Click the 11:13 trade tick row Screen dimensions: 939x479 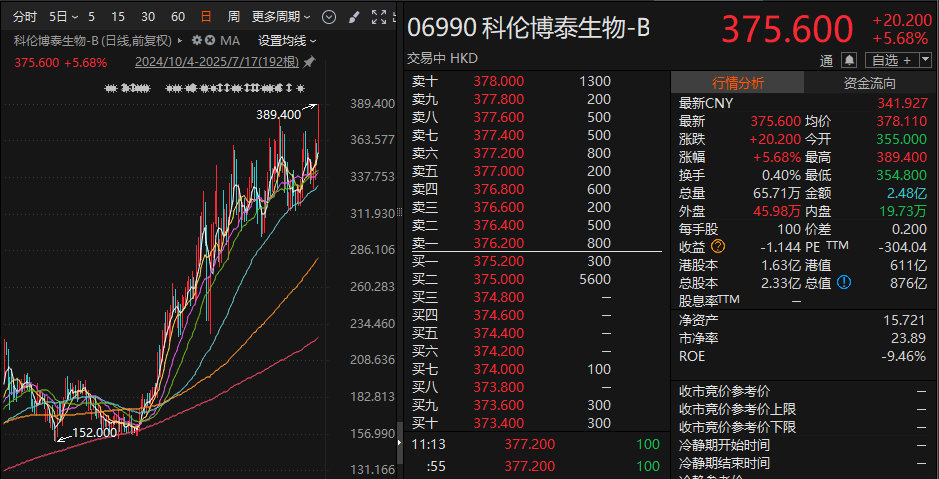[x=536, y=444]
